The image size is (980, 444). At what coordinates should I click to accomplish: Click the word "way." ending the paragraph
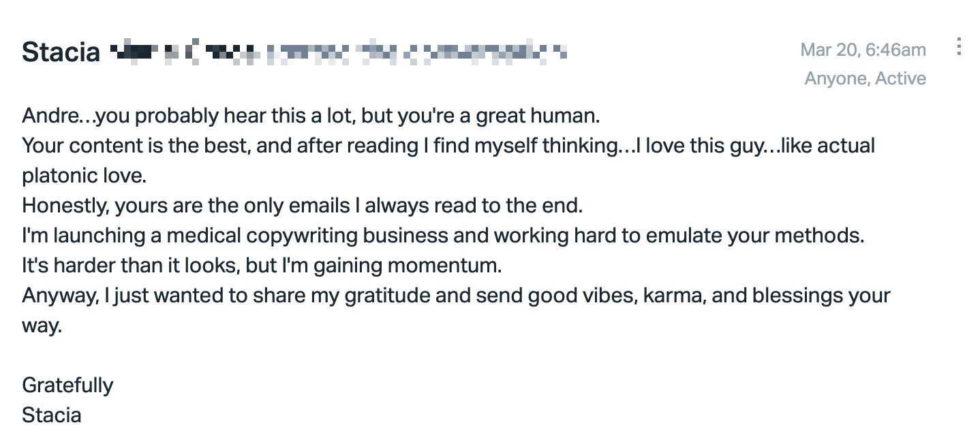point(42,326)
